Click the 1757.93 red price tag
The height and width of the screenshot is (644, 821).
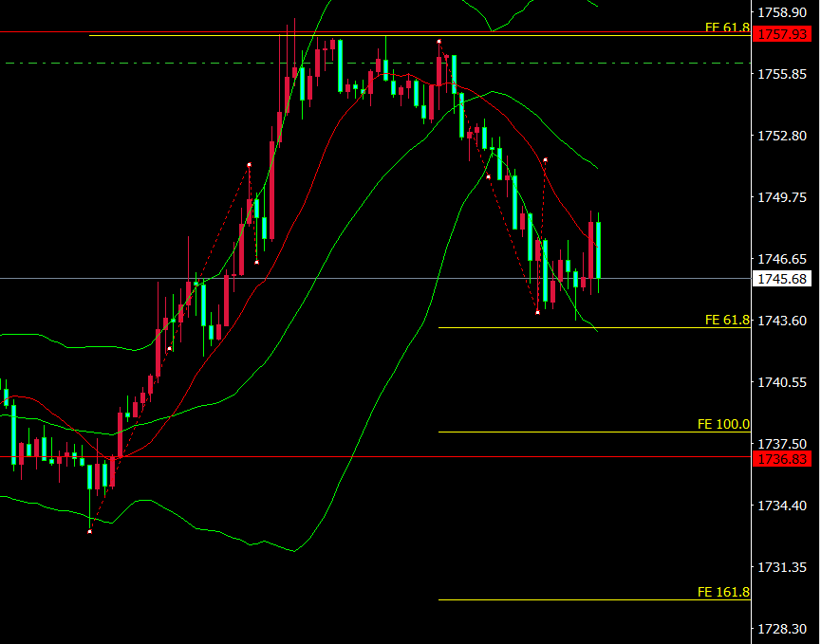(x=782, y=34)
